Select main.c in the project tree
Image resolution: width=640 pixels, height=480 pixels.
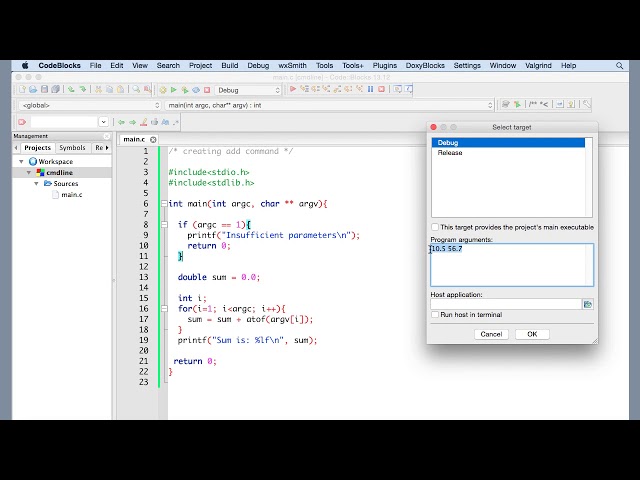[x=71, y=195]
